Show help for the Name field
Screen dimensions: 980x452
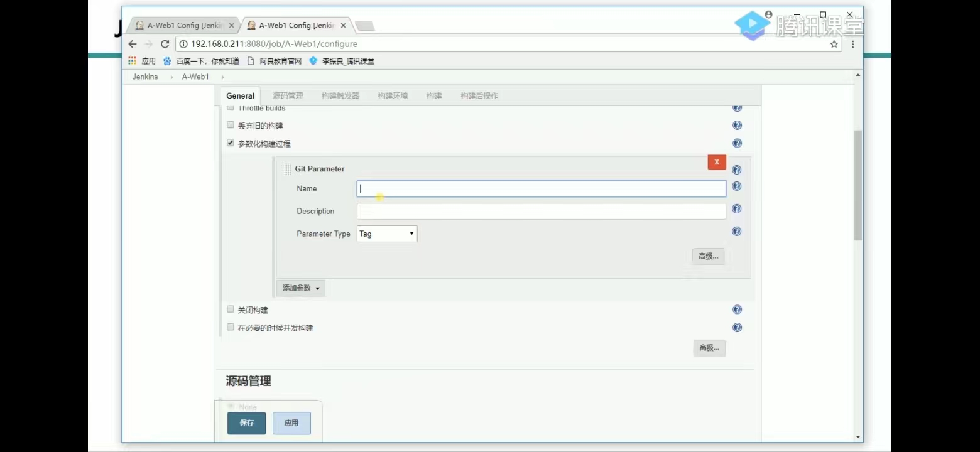[x=737, y=186]
